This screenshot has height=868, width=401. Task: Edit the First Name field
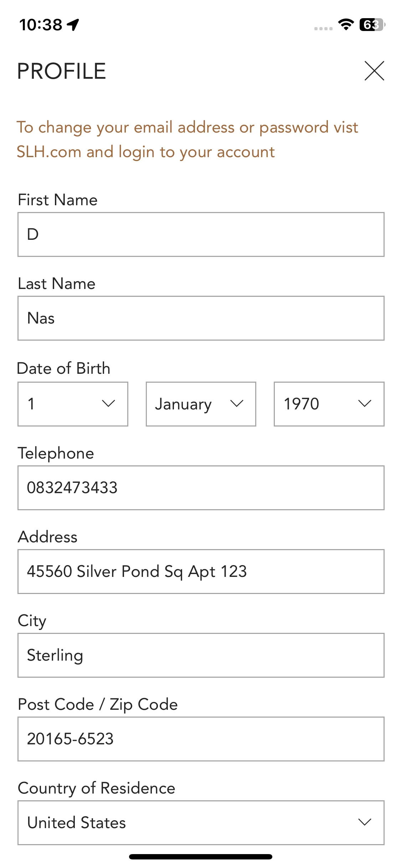point(201,234)
